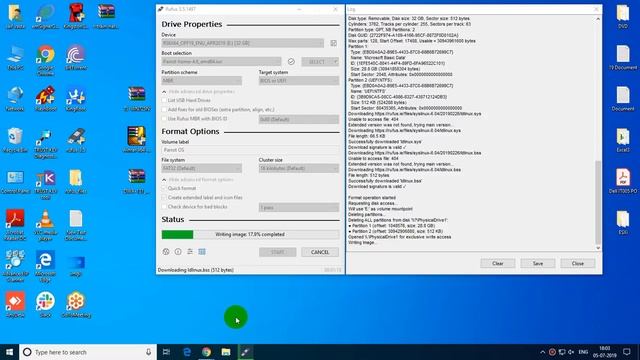Toggle Rufus log window icon
Viewport: 640px width, 360px height.
pos(202,252)
